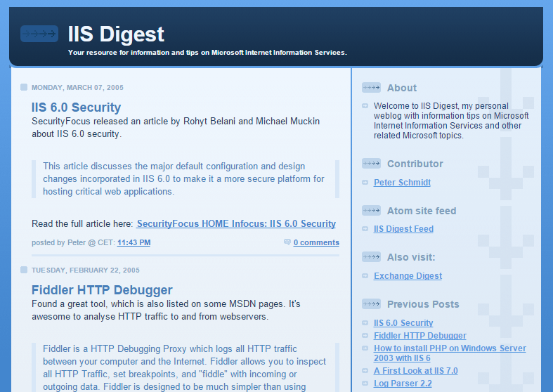Click the date text Monday, March 07, 2005
Viewport: 553px width, 392px height.
[77, 87]
